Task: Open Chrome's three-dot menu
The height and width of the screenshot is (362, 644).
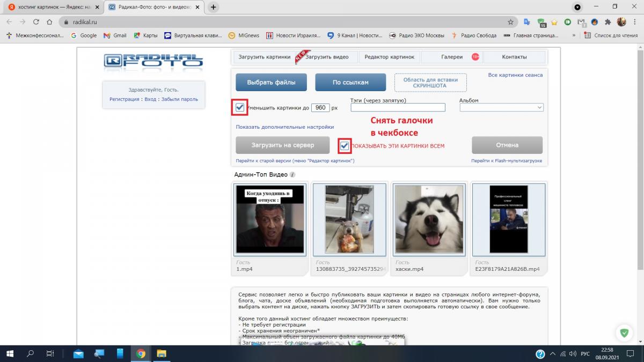Action: [x=635, y=22]
